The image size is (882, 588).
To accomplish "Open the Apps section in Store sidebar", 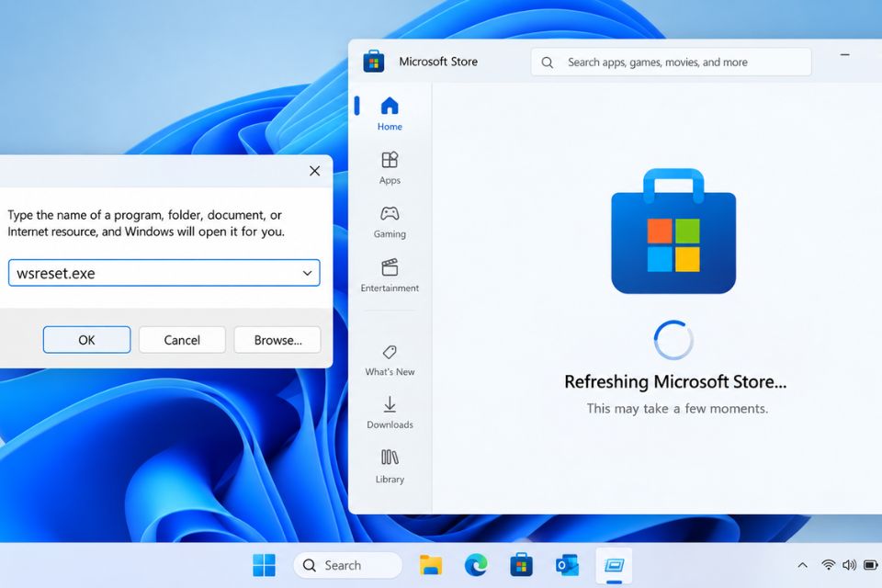I will pos(390,168).
